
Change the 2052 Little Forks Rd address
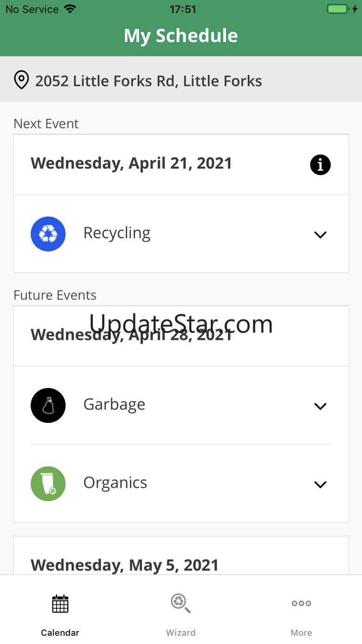(149, 81)
